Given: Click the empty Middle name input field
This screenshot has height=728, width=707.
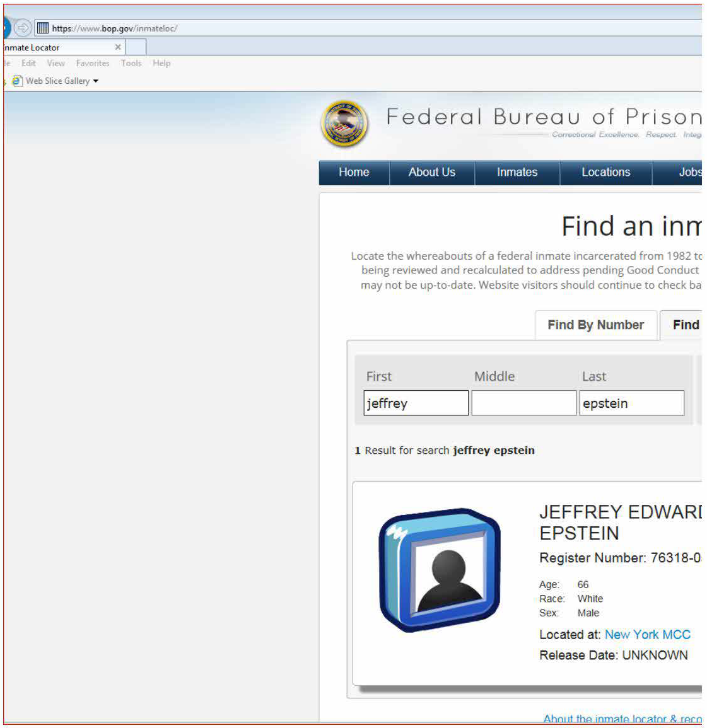Looking at the screenshot, I should (523, 403).
